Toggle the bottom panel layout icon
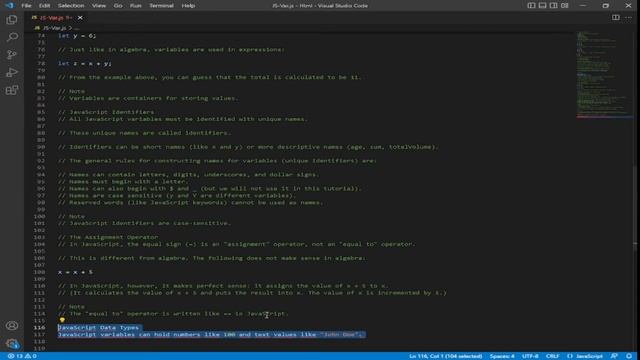This screenshot has height=360, width=640. [542, 5]
